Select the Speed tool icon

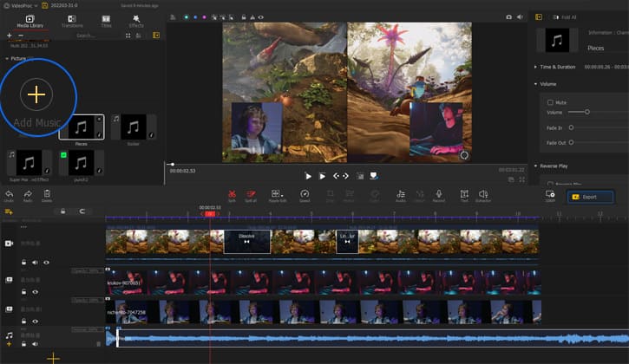(x=305, y=195)
